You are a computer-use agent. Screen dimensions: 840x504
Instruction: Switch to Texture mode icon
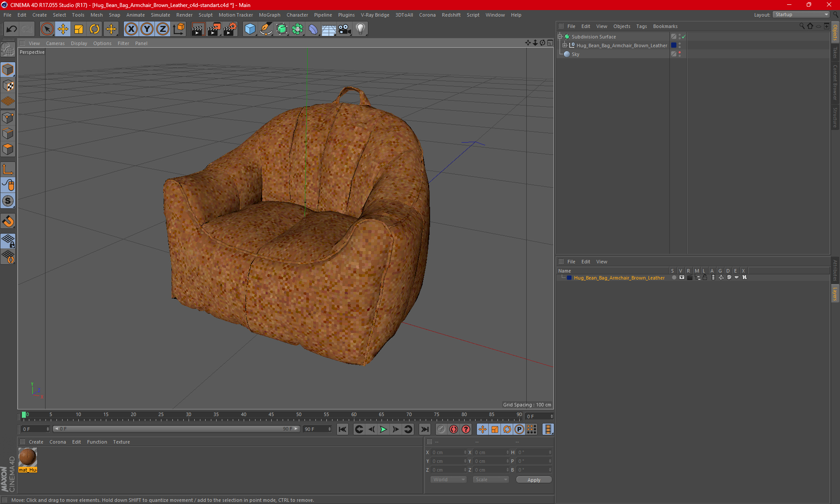coord(8,86)
